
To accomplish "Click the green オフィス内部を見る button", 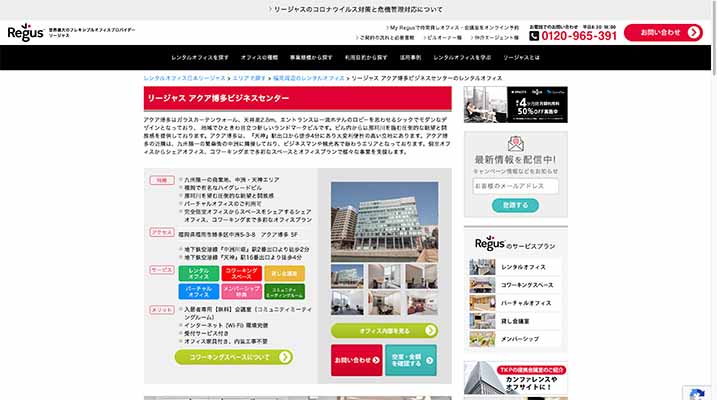I will point(385,331).
